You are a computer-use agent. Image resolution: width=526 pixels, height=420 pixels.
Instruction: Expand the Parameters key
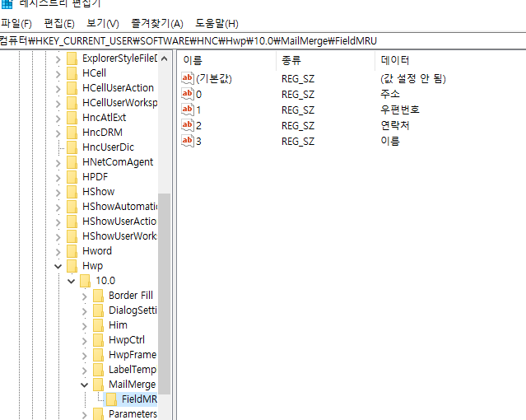click(x=84, y=415)
